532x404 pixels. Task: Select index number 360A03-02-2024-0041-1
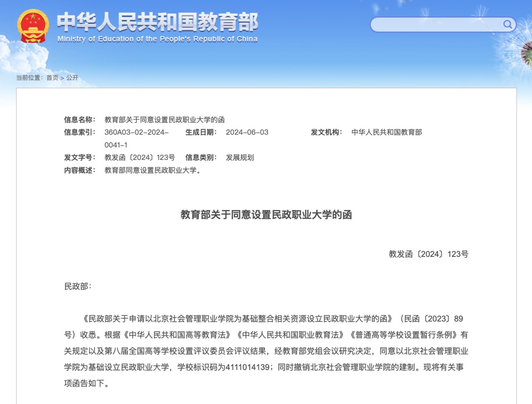(136, 139)
